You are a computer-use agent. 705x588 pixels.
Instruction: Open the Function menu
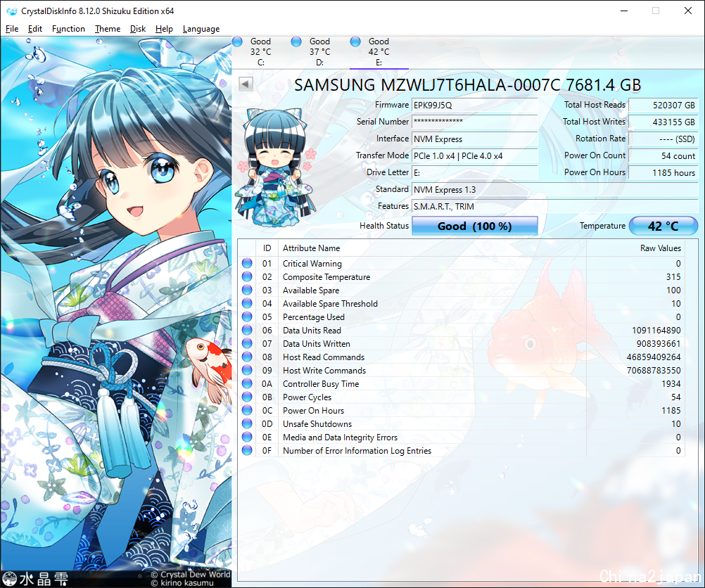[x=68, y=29]
